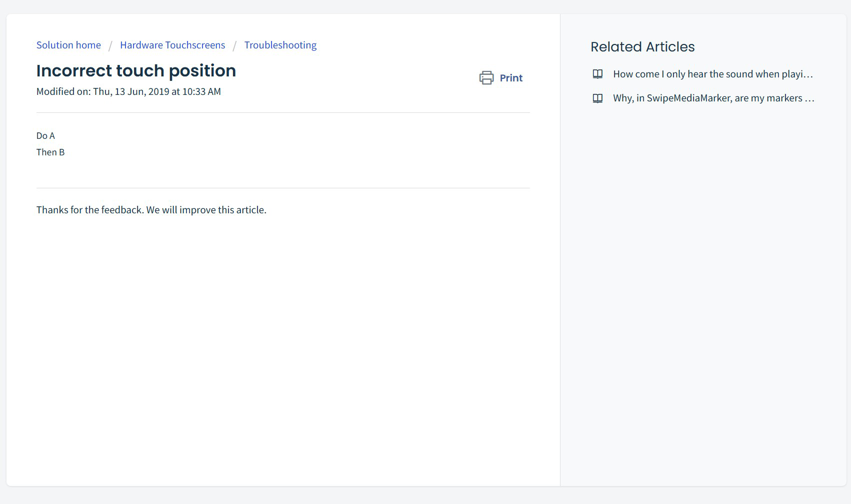
Task: Click ellipsis ending the SwipeMediaMarker article title
Action: coord(809,99)
